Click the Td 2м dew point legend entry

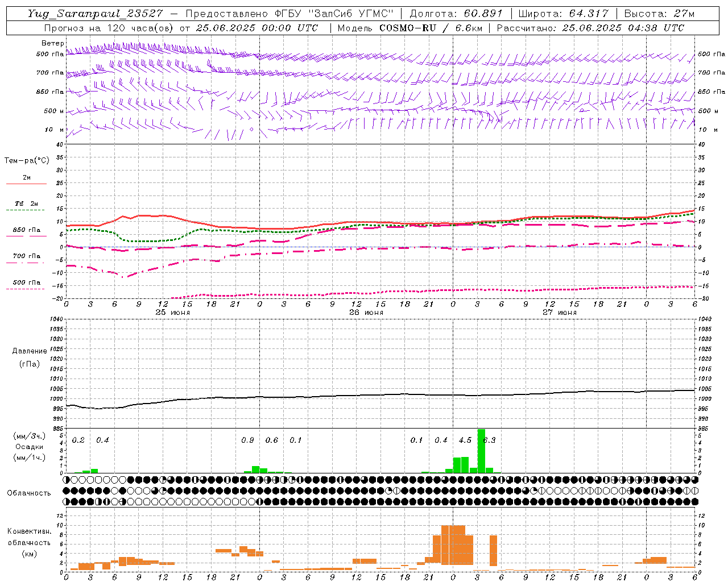point(26,203)
